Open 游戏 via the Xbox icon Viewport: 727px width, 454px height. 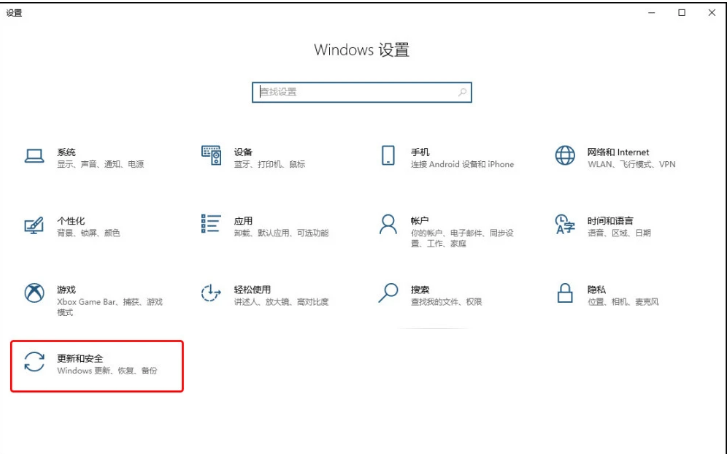tap(34, 292)
